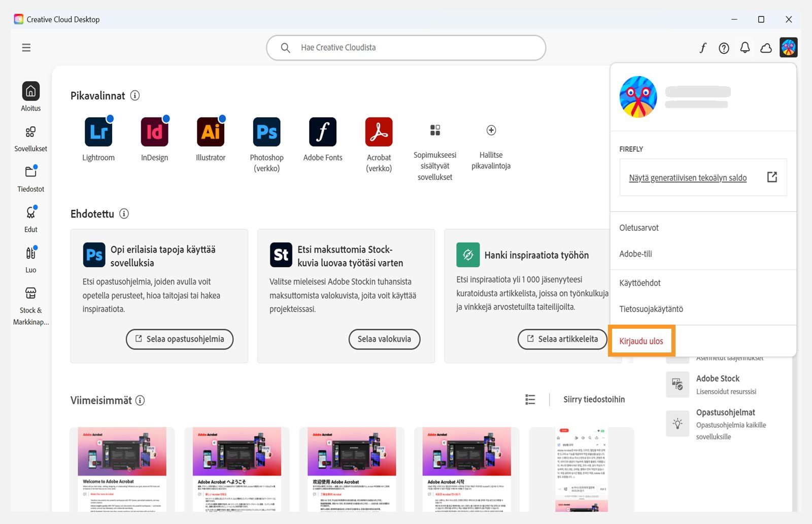Show Sopimukseesi sisältyvät sovellukset
Screen dimensions: 812x524
(435, 130)
